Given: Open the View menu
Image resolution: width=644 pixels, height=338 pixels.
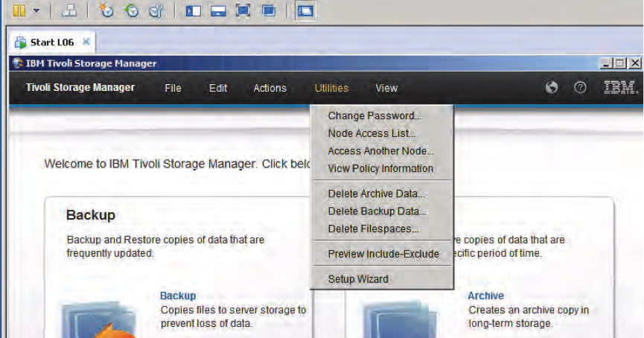Looking at the screenshot, I should point(386,88).
